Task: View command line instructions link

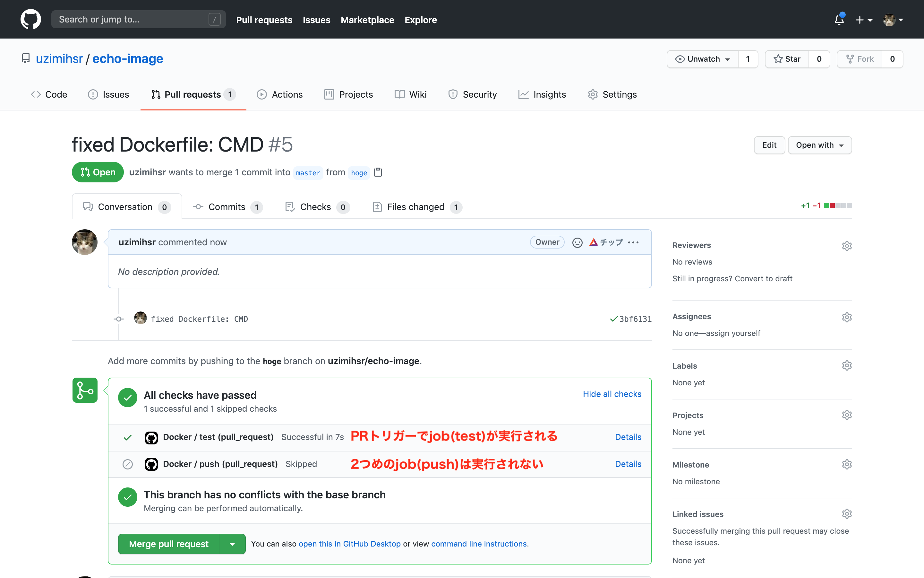Action: 479,544
